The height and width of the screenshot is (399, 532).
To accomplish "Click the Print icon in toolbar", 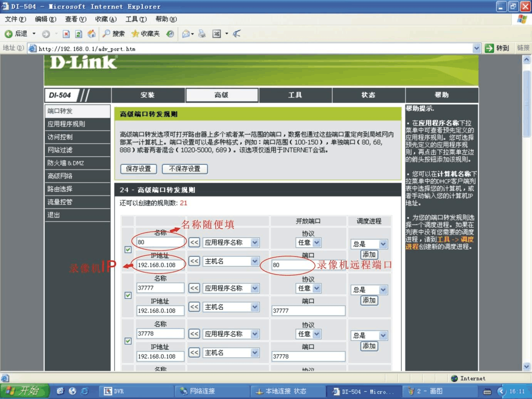I will pyautogui.click(x=202, y=34).
